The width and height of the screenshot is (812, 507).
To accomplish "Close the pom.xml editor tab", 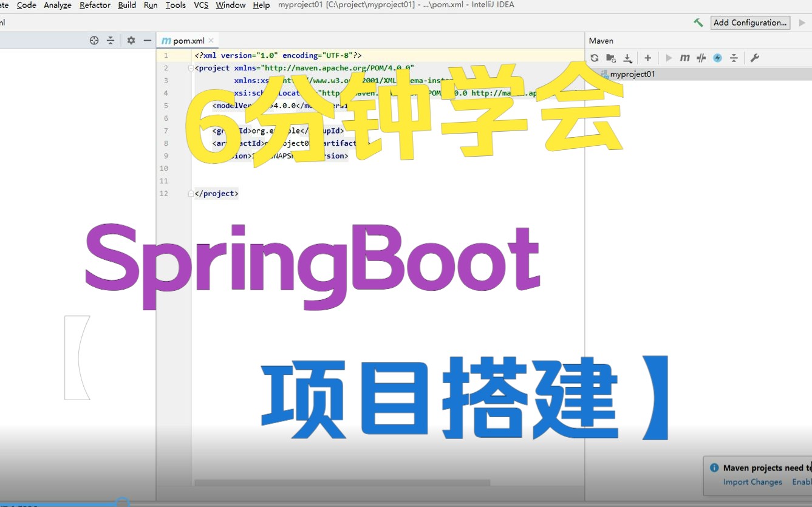I will 211,41.
